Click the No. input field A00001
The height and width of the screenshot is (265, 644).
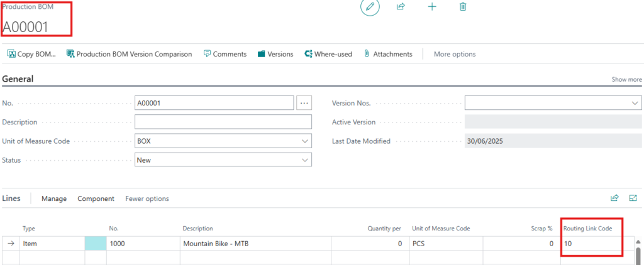pos(214,104)
